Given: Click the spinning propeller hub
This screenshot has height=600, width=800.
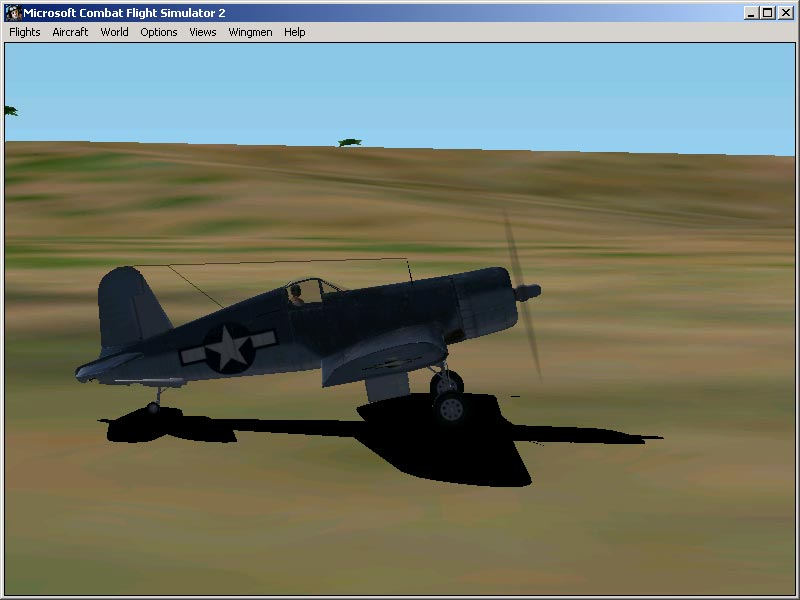Looking at the screenshot, I should coord(528,292).
